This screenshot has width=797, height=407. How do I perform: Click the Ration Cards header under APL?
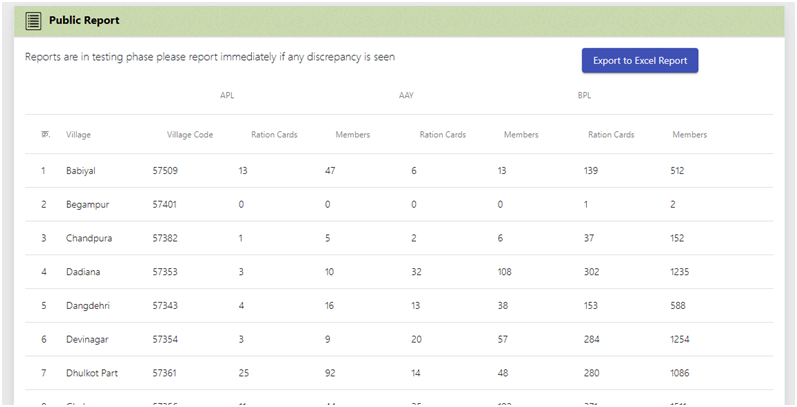(x=274, y=135)
